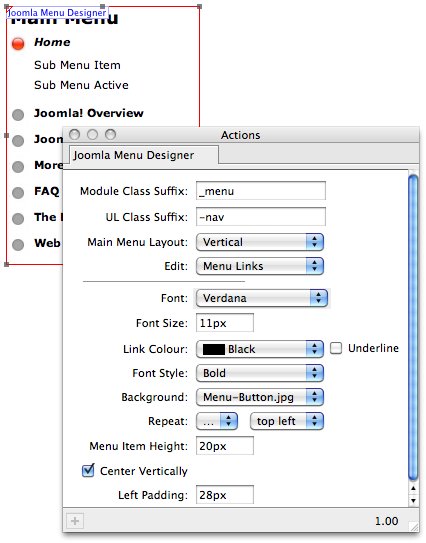Click the FAQ menu link
Viewport: 426px width, 543px height.
47,191
